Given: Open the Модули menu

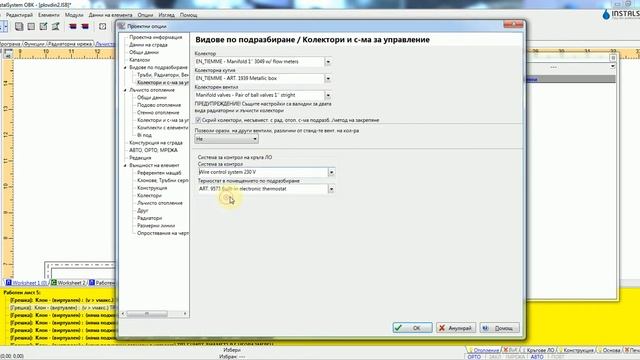Looking at the screenshot, I should pyautogui.click(x=74, y=15).
